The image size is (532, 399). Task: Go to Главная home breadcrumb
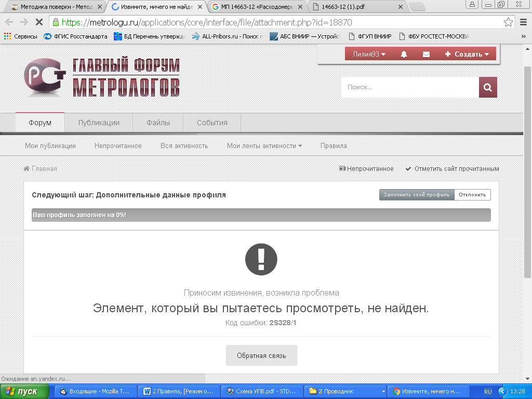[41, 169]
